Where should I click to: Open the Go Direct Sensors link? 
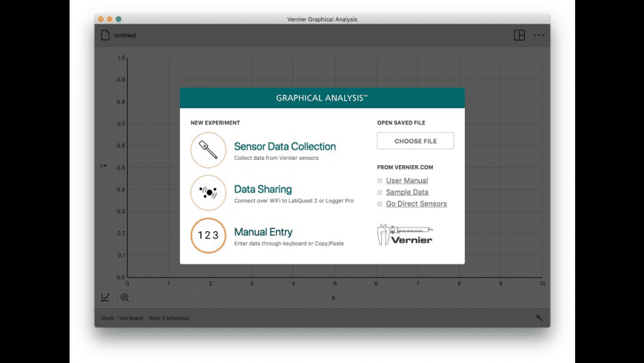(x=417, y=204)
